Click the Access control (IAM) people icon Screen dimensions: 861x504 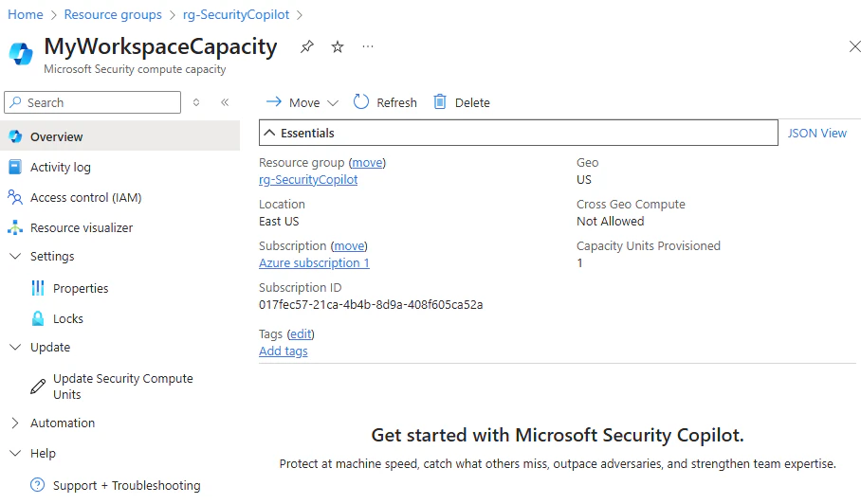click(15, 197)
